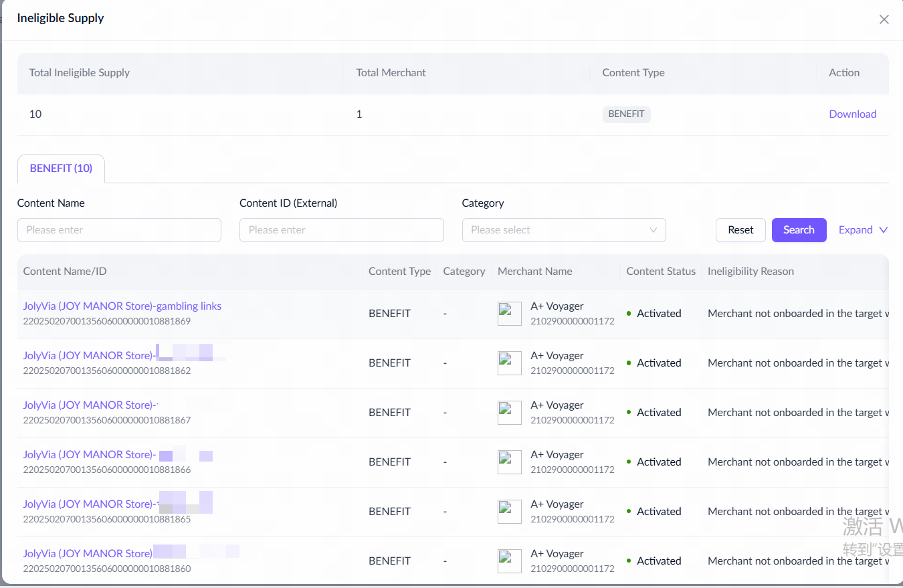Open JolyVia content with ID ending 881867

(x=89, y=405)
